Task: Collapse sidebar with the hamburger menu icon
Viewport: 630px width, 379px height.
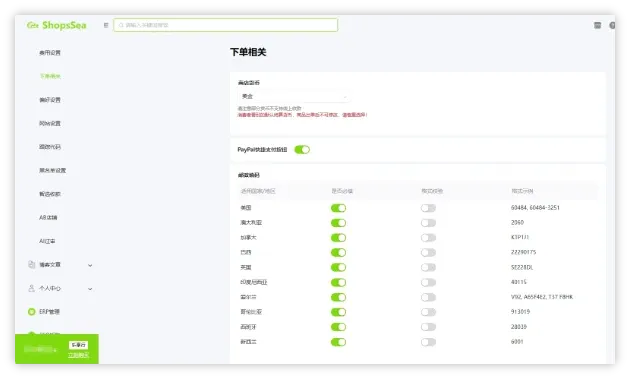Action: [x=106, y=25]
